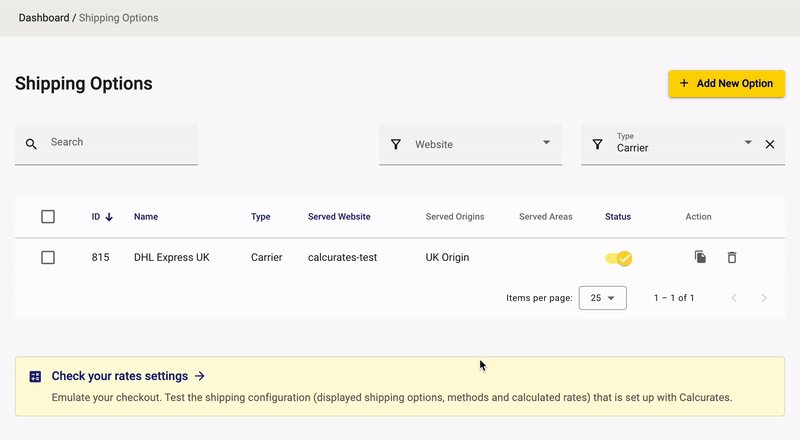Sort by Type column header

[261, 216]
